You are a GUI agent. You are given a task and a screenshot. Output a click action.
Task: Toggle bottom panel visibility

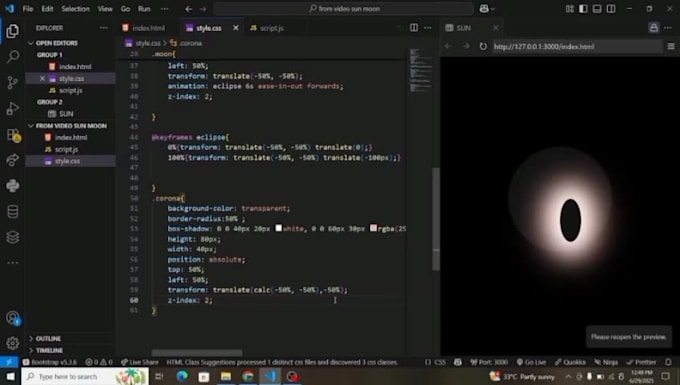click(597, 9)
